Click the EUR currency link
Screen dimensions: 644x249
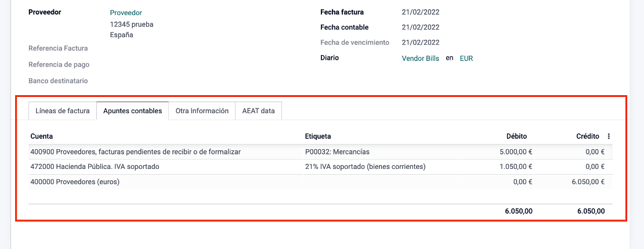(x=466, y=59)
